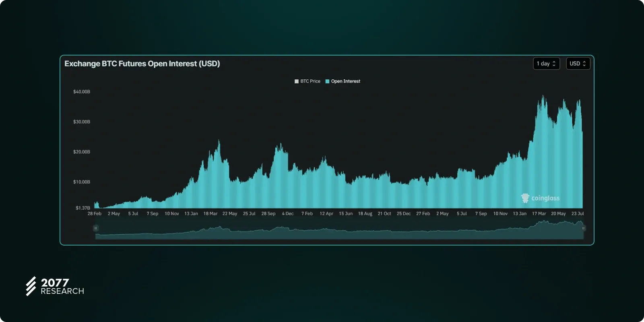Image resolution: width=644 pixels, height=322 pixels.
Task: Click the 2077 RESEARCH brand text
Action: (62, 287)
